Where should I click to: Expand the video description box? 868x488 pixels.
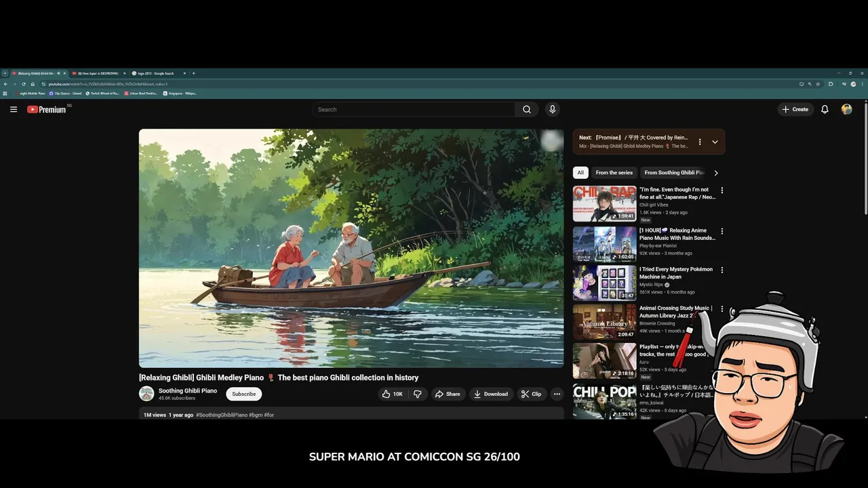[x=351, y=413]
